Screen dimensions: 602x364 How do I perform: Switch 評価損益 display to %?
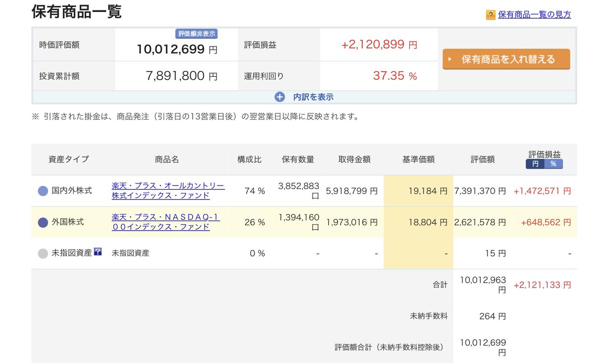click(553, 164)
